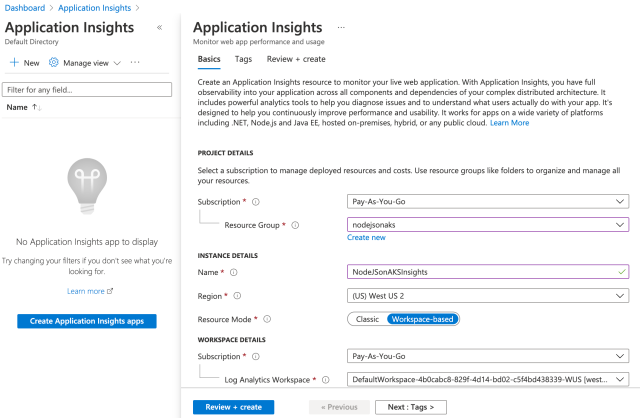
Task: Go to Dashboard breadcrumb
Action: (x=25, y=8)
